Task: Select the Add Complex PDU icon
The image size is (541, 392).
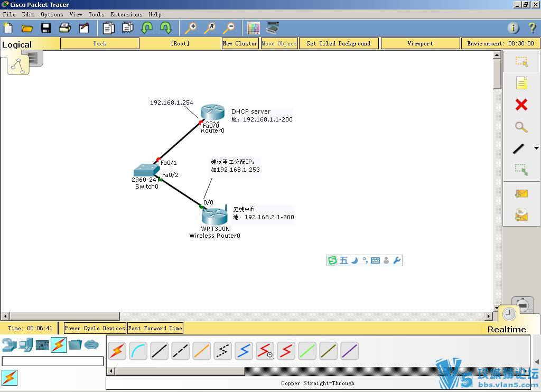Action: 521,215
